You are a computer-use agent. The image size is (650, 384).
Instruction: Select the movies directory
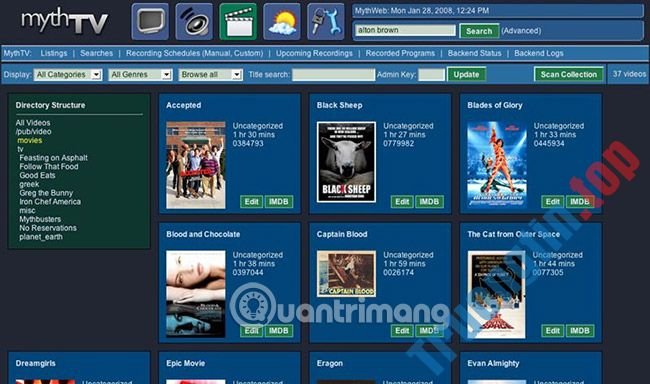click(x=29, y=140)
